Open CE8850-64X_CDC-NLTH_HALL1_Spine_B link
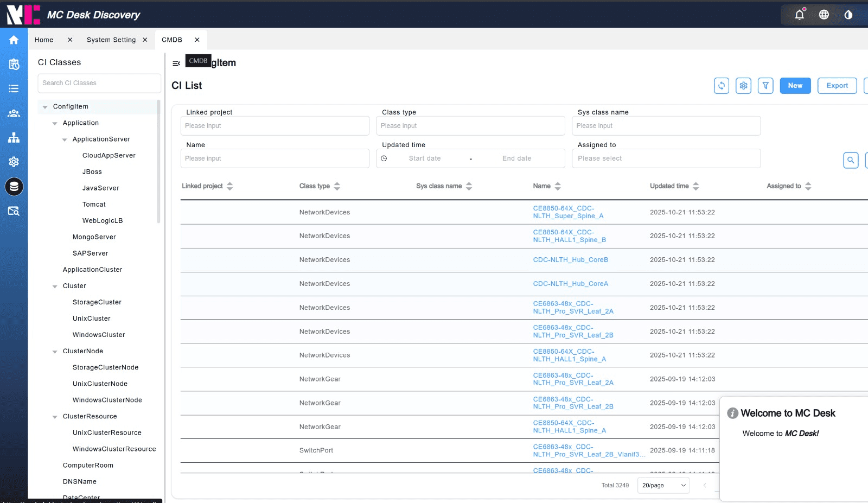Viewport: 868px width, 503px height. pyautogui.click(x=569, y=236)
